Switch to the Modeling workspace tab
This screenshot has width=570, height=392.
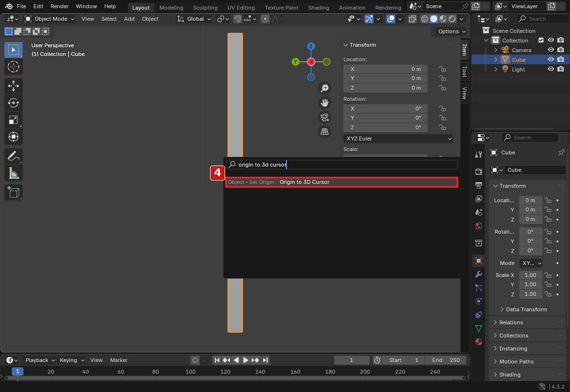pyautogui.click(x=171, y=8)
